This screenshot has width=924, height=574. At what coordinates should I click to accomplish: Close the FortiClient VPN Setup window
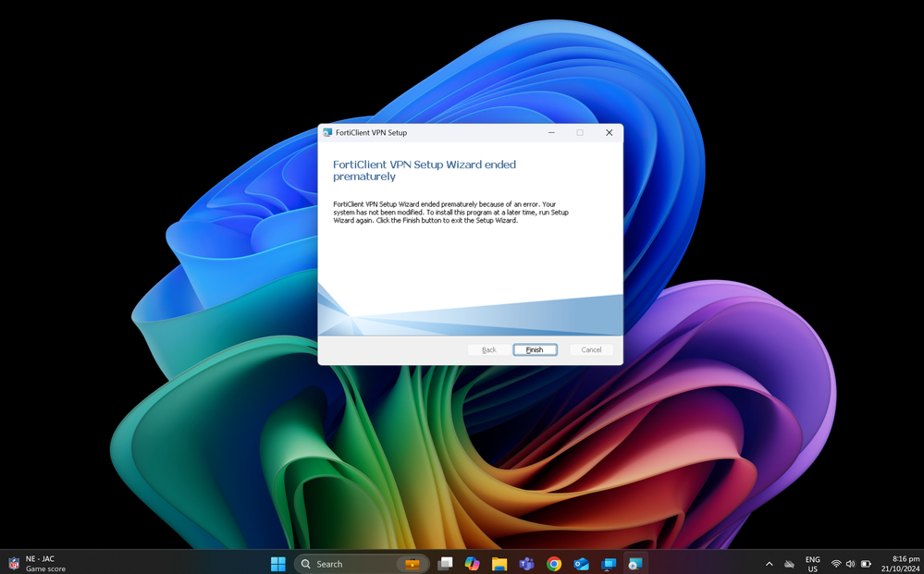click(609, 132)
